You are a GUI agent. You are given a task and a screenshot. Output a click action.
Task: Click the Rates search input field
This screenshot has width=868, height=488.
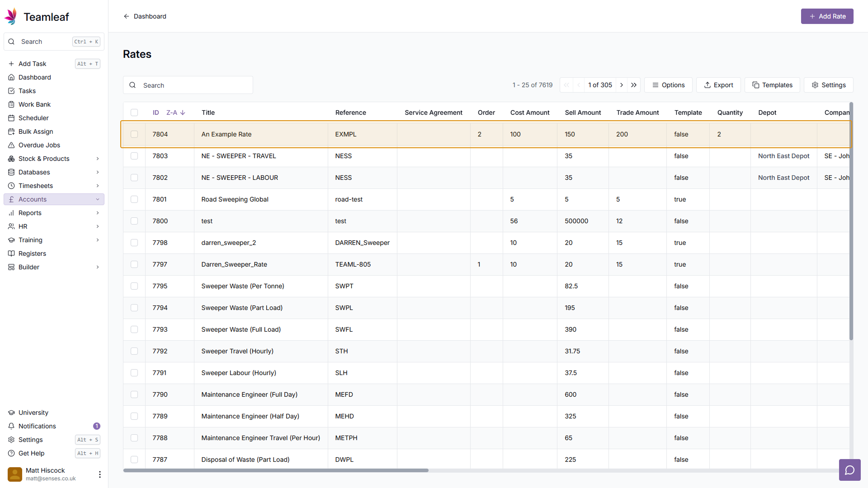click(x=194, y=85)
